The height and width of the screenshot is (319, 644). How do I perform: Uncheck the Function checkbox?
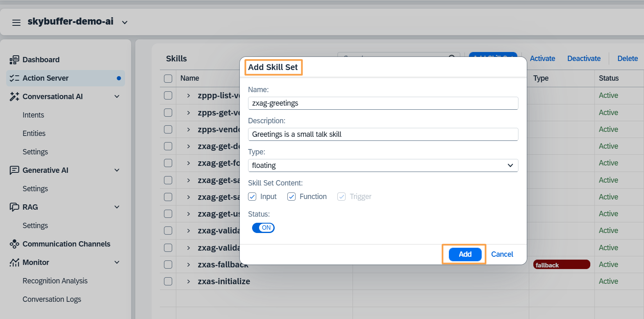[x=291, y=197]
